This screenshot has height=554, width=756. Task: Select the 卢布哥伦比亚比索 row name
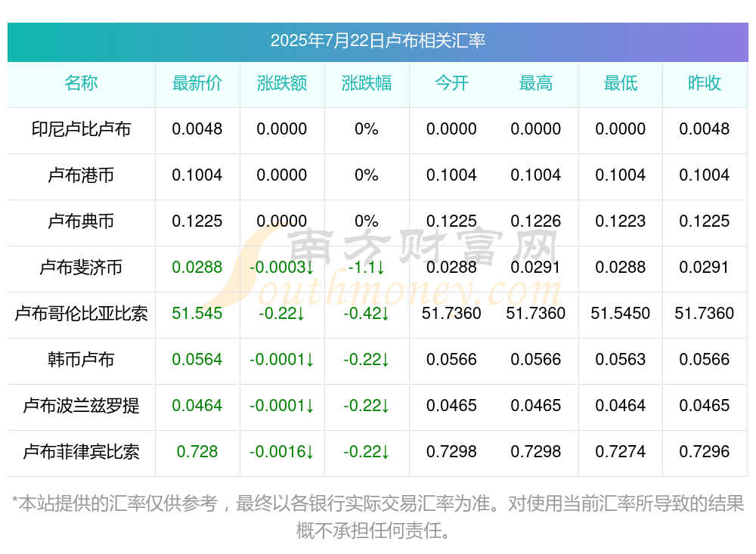tap(81, 314)
